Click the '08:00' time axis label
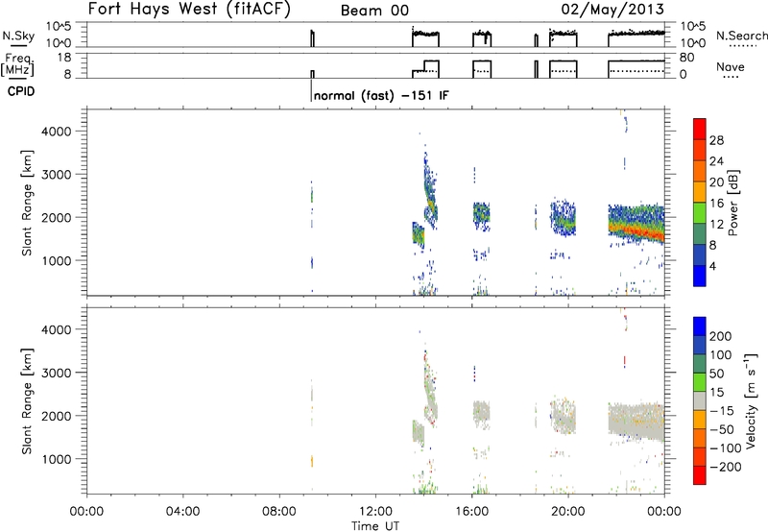768x532 pixels. [x=279, y=512]
